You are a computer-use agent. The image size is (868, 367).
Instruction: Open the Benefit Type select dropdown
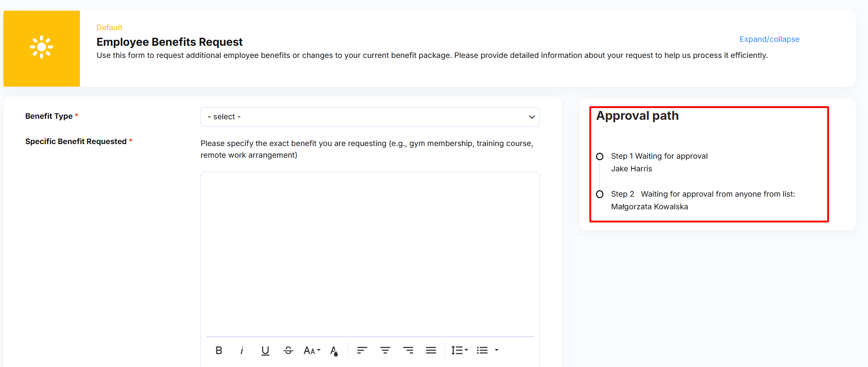[369, 117]
